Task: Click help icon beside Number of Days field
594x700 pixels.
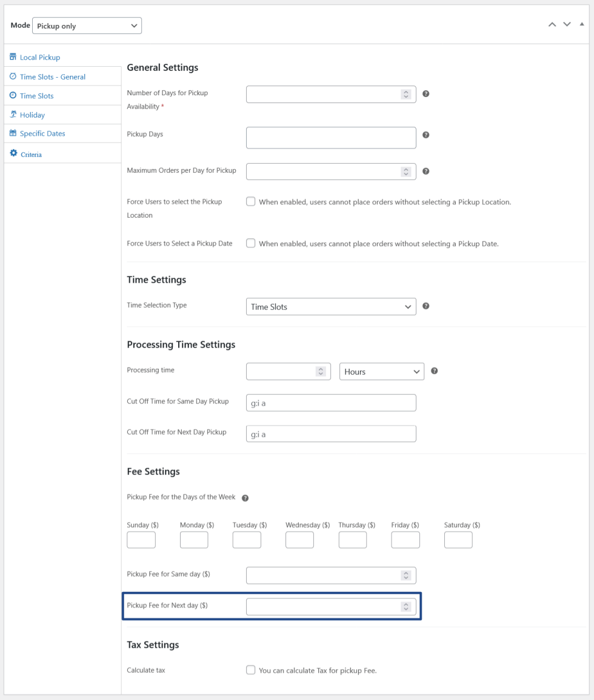Action: pyautogui.click(x=426, y=94)
